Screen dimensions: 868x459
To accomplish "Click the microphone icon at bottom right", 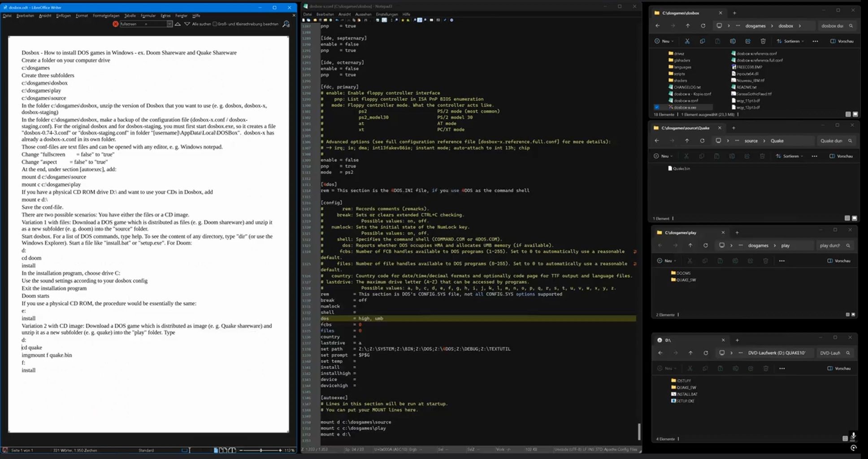I will (x=853, y=436).
